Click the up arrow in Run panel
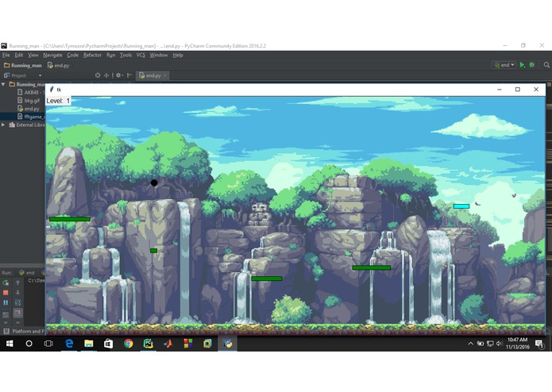The width and height of the screenshot is (552, 392). click(17, 282)
